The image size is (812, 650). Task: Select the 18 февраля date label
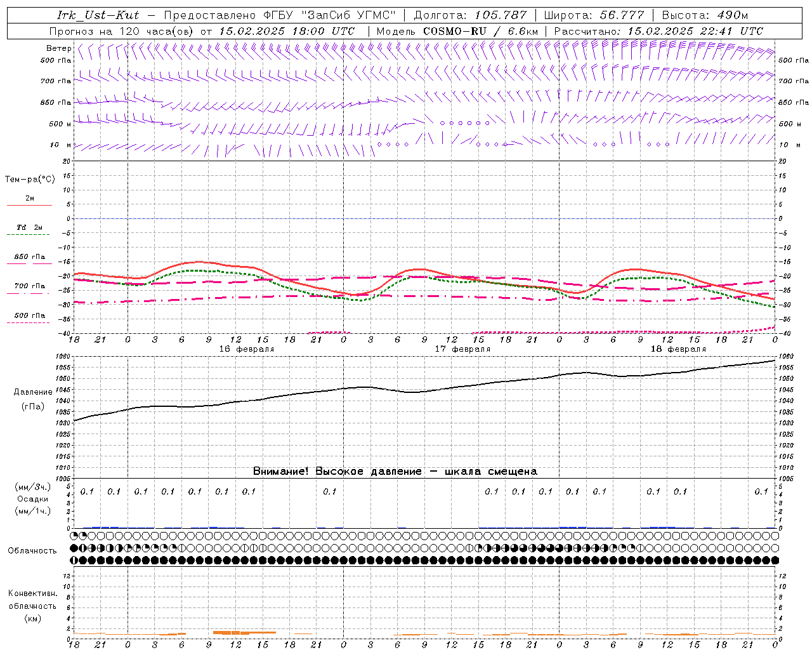click(x=678, y=349)
